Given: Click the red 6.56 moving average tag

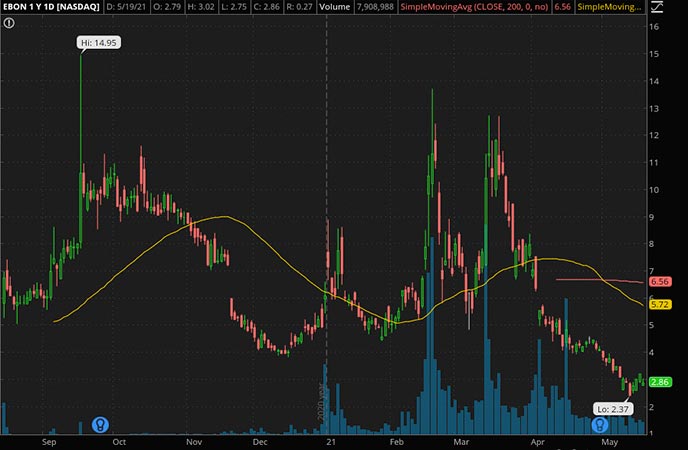Looking at the screenshot, I should 659,282.
